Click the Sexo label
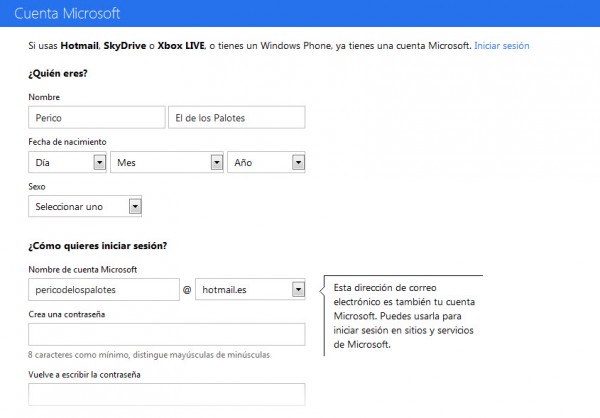This screenshot has width=600, height=418. (37, 186)
